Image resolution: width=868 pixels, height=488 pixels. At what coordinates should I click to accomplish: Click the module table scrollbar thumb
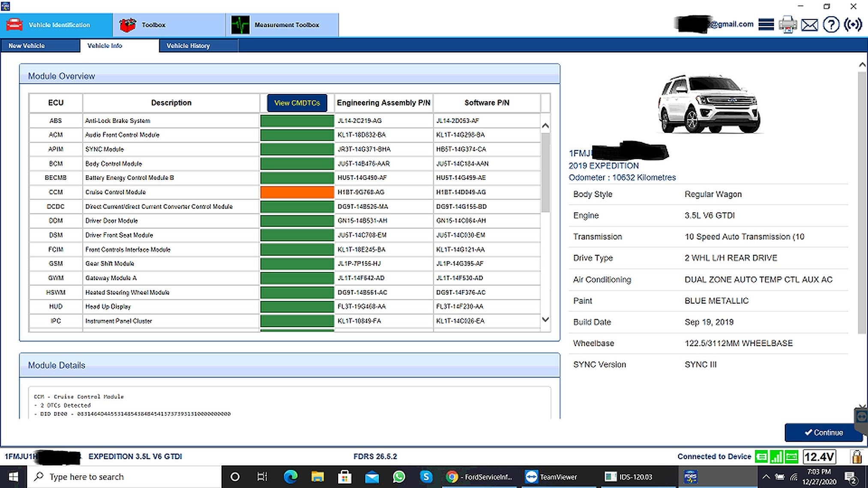tap(545, 172)
